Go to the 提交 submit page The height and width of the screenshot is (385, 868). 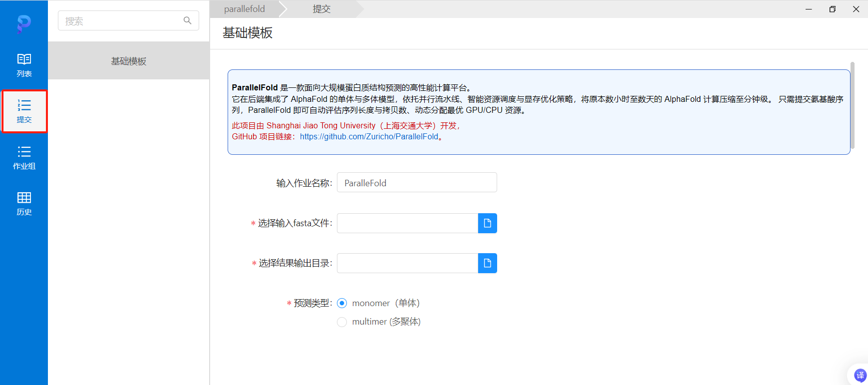tap(24, 111)
